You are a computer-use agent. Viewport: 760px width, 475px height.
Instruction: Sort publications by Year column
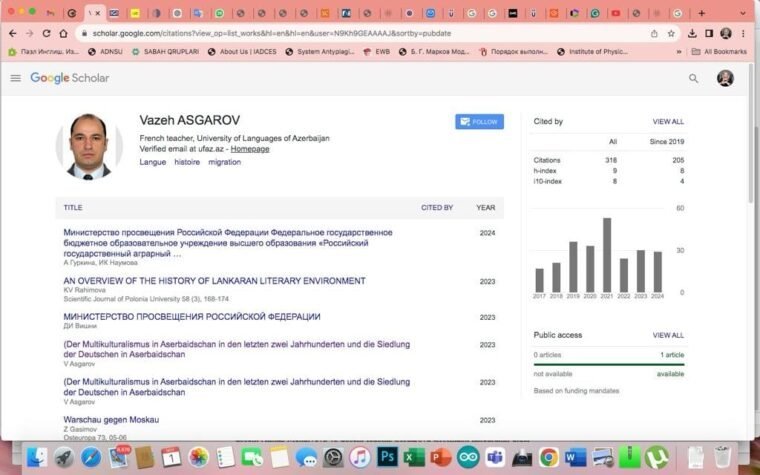point(486,208)
